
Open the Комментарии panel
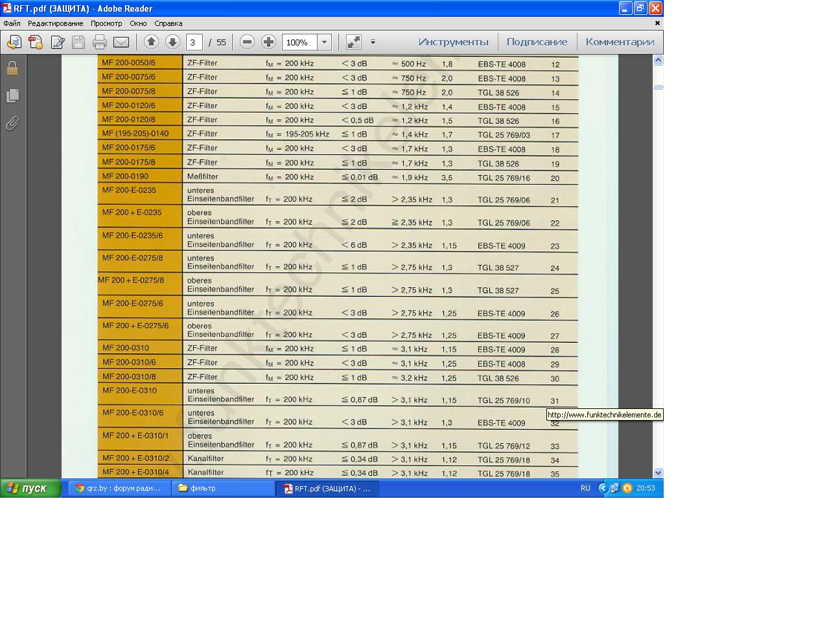(620, 42)
